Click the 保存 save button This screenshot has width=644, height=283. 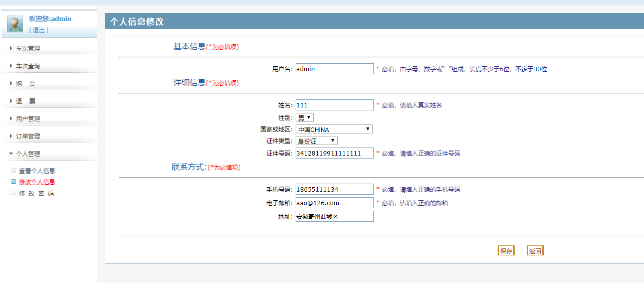(x=506, y=251)
